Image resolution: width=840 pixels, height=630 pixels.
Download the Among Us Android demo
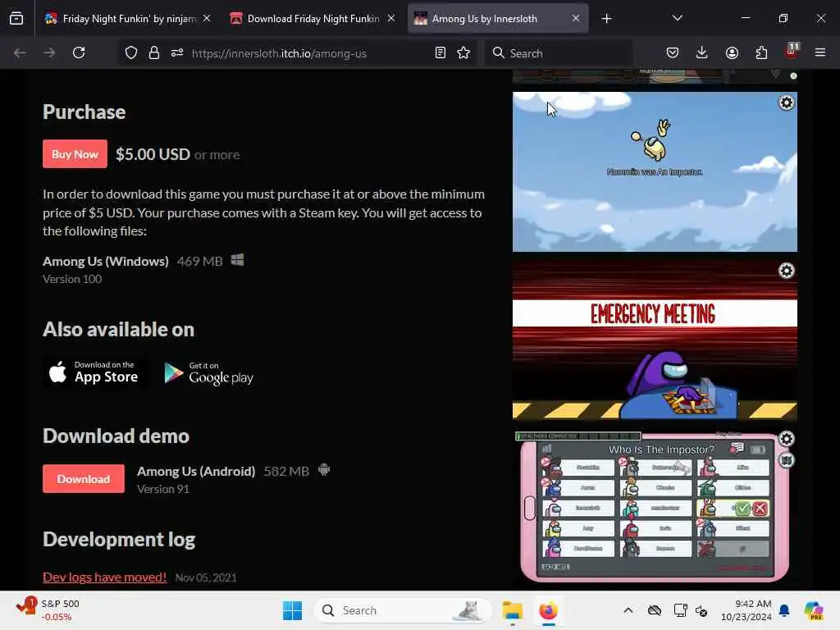[84, 479]
